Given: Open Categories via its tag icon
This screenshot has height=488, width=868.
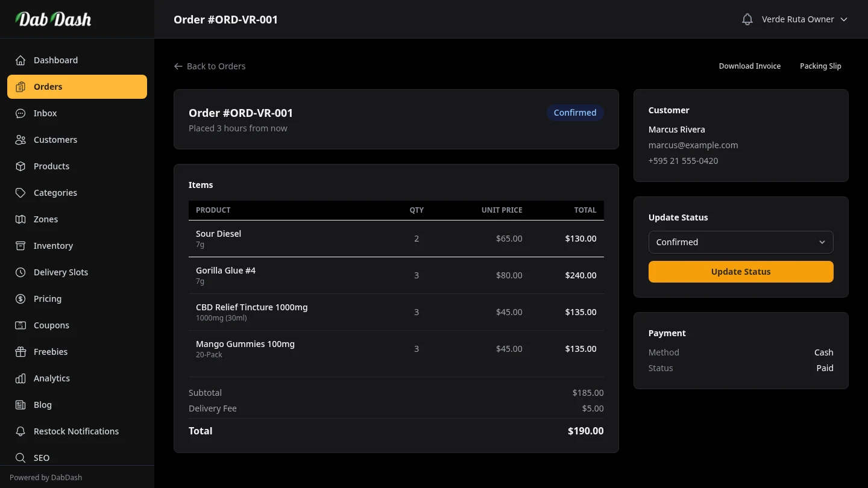Looking at the screenshot, I should (20, 193).
